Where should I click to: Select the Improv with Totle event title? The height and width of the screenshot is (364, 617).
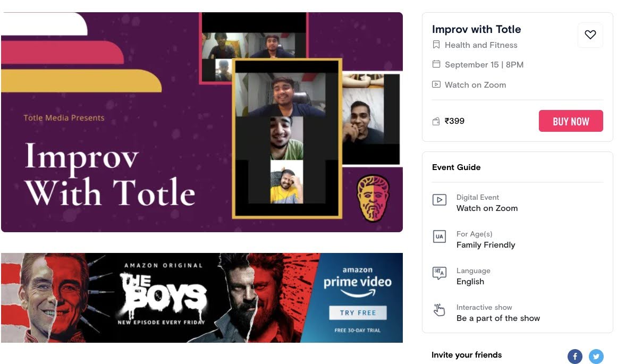point(476,29)
